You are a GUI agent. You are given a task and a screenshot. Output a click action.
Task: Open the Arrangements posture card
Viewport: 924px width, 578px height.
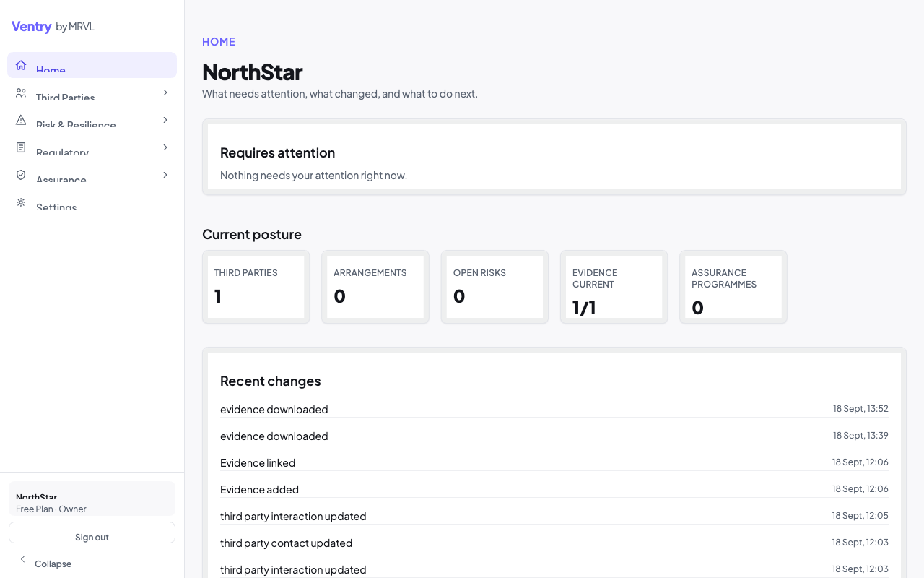[375, 287]
